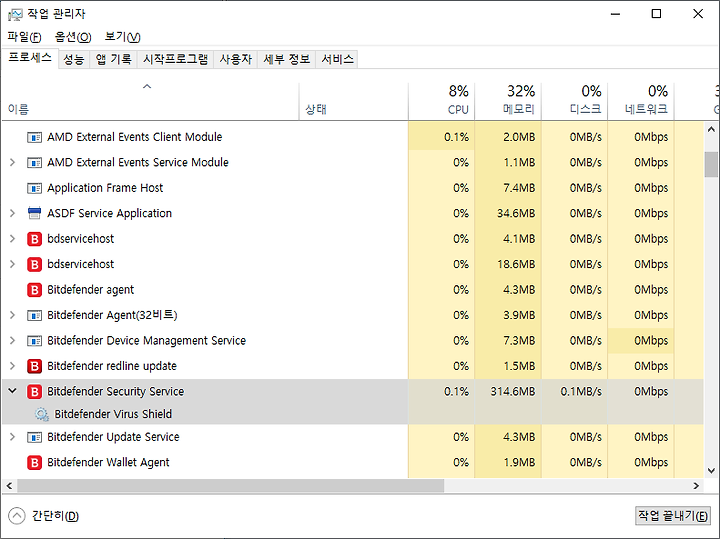
Task: Click the Bitdefender Virus Shield gear icon
Action: (x=42, y=414)
